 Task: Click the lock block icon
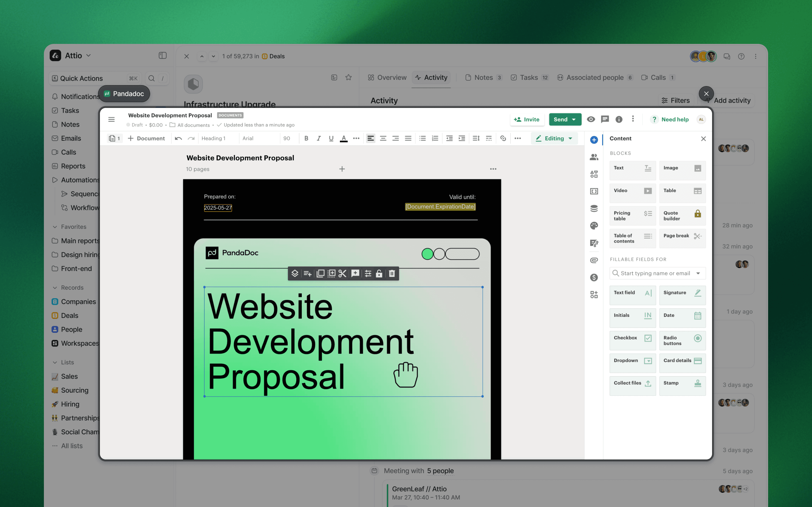coord(379,274)
